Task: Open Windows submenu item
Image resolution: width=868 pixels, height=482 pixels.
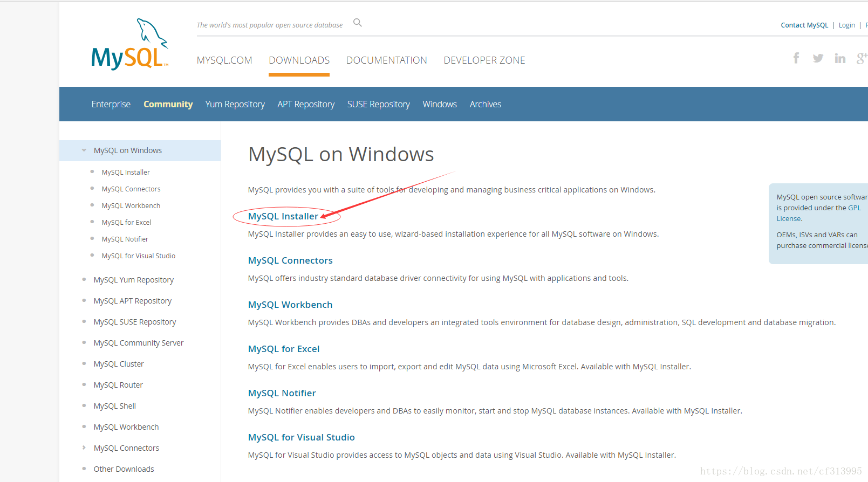Action: [x=440, y=104]
